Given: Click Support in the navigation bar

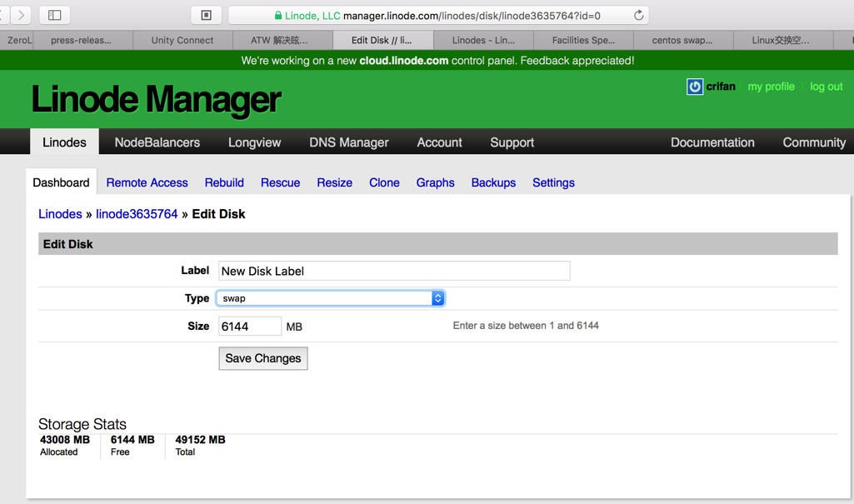Looking at the screenshot, I should pyautogui.click(x=512, y=142).
